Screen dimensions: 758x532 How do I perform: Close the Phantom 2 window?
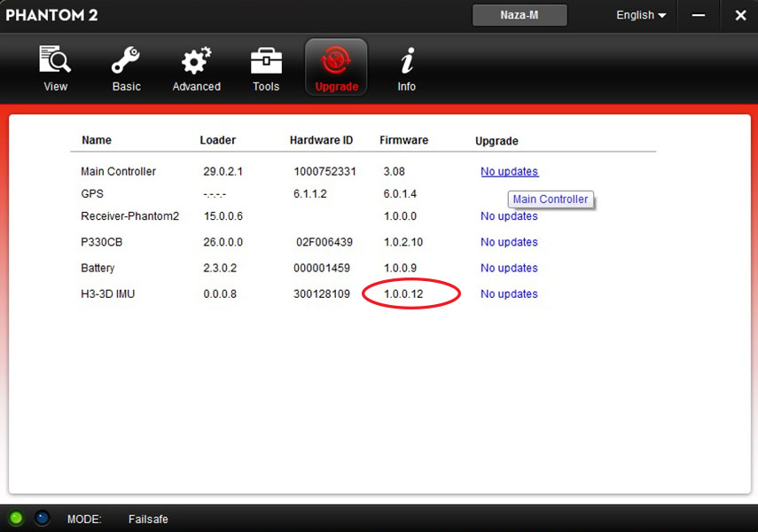click(x=740, y=15)
